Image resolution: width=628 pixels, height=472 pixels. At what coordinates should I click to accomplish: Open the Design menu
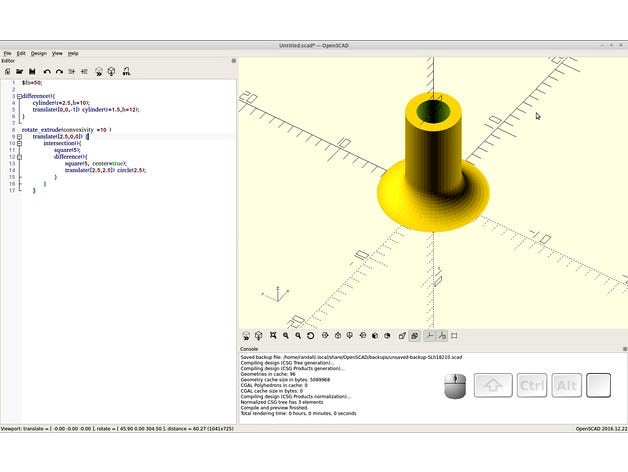[39, 53]
